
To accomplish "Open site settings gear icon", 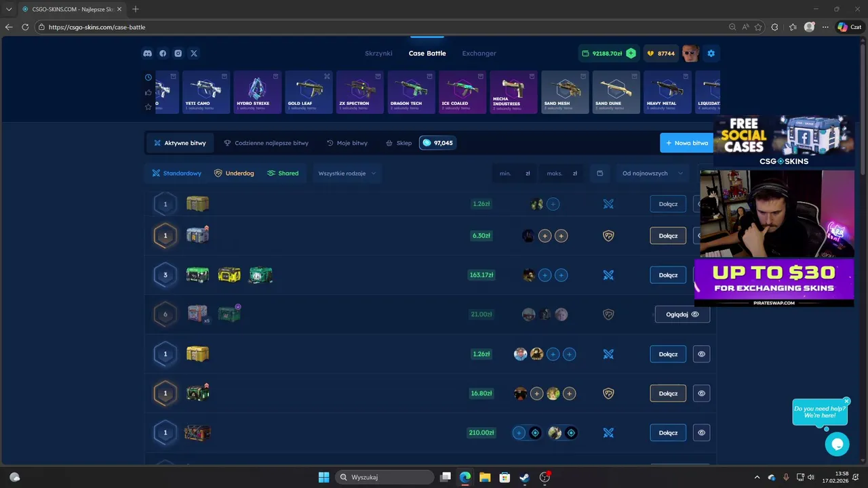I will tap(711, 54).
